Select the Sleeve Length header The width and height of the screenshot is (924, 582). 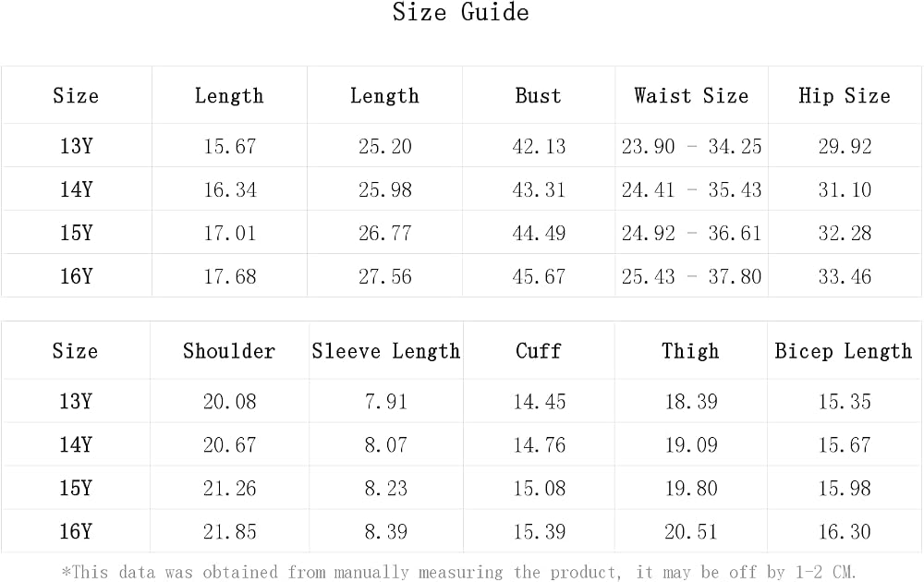point(385,351)
